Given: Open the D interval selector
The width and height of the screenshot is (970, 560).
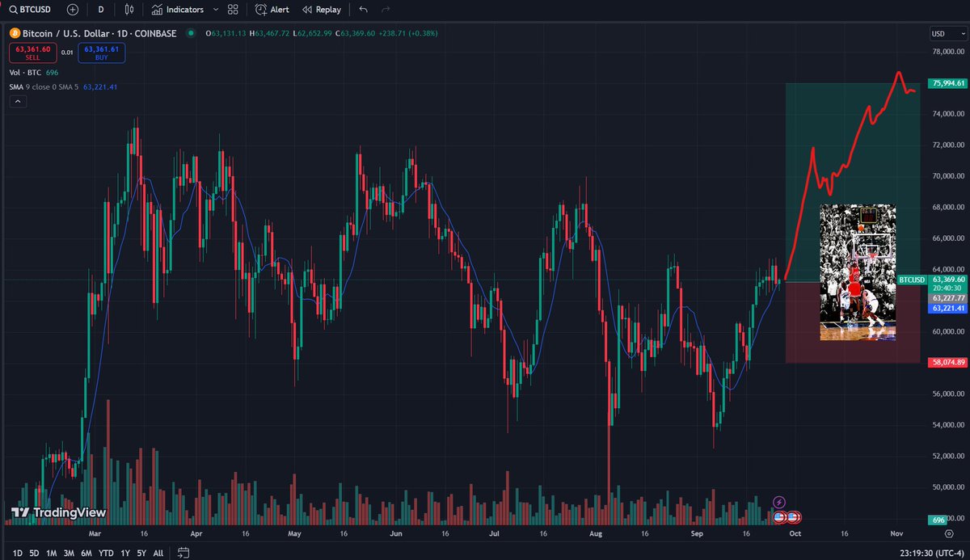Looking at the screenshot, I should pos(100,10).
